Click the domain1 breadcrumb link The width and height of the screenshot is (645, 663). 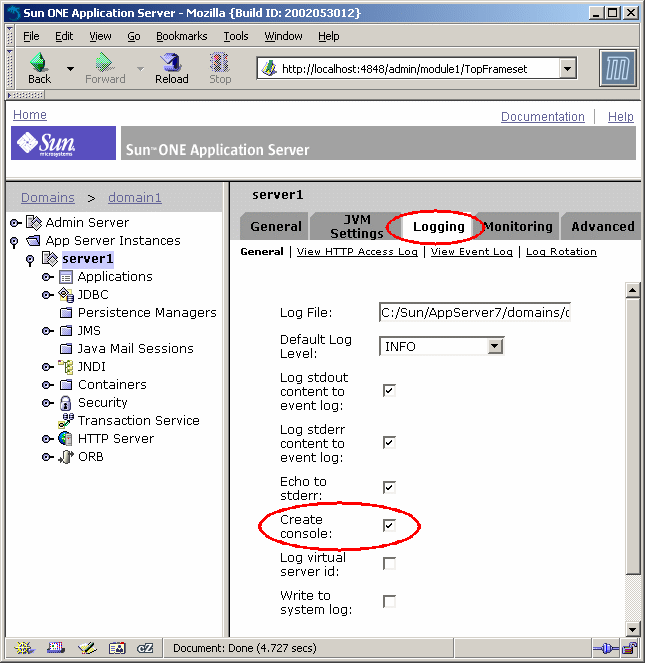click(134, 197)
